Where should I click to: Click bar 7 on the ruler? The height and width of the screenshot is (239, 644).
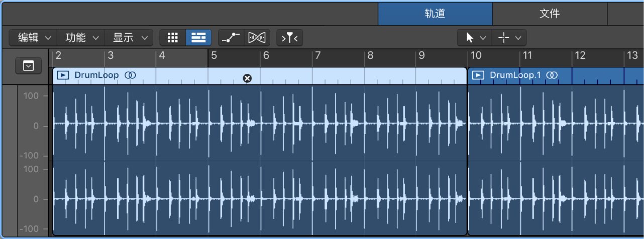pos(316,56)
